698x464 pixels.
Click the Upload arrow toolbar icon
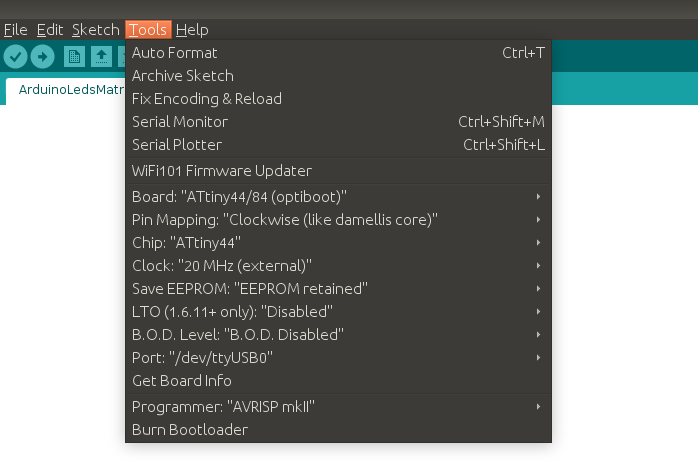[x=42, y=57]
